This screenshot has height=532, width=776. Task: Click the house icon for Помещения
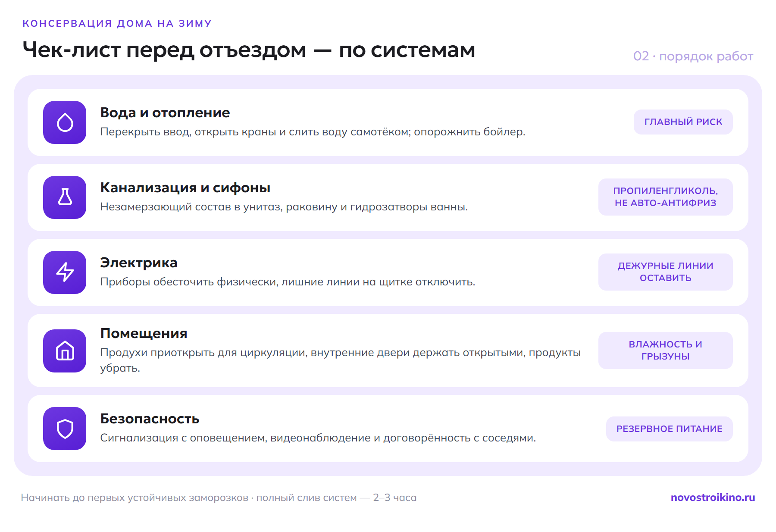tap(65, 351)
